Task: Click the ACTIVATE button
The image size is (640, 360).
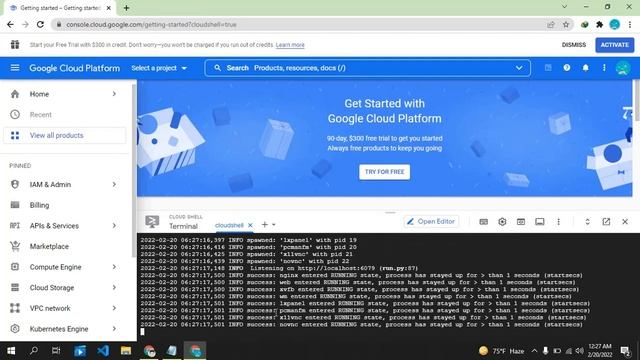Action: click(614, 45)
